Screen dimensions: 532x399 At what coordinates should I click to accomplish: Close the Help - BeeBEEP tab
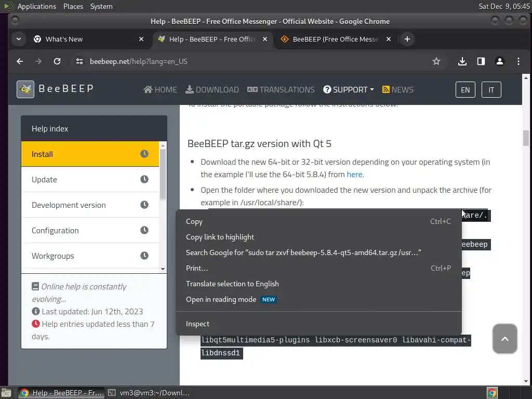(265, 39)
